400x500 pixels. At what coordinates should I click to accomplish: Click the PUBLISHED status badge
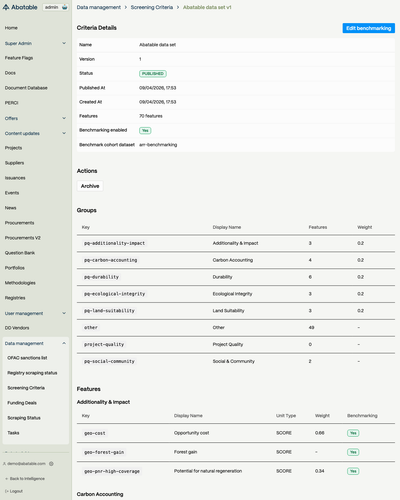point(153,74)
